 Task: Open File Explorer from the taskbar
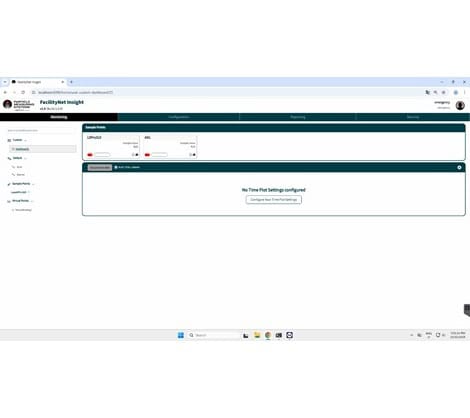(x=257, y=335)
